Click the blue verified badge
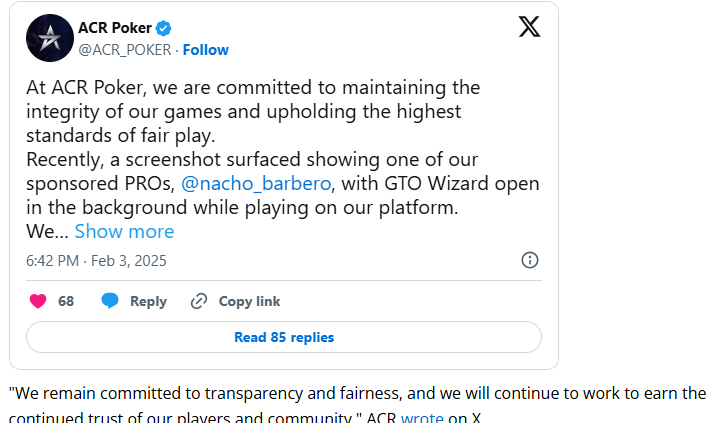725x423 pixels. [x=163, y=28]
